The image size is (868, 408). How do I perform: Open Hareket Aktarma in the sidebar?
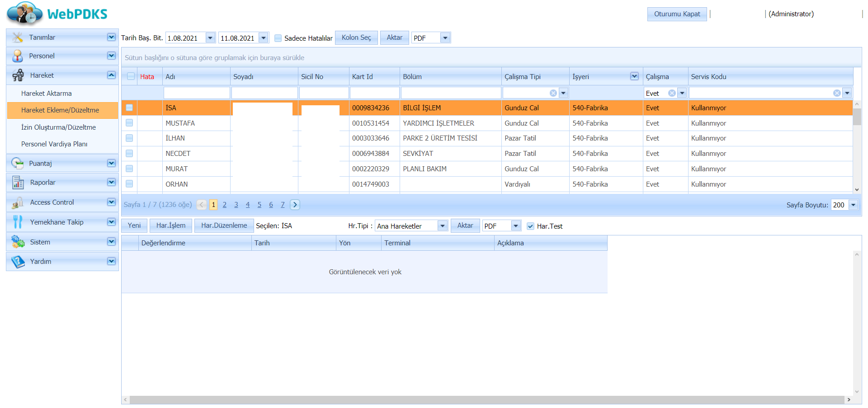(x=46, y=94)
